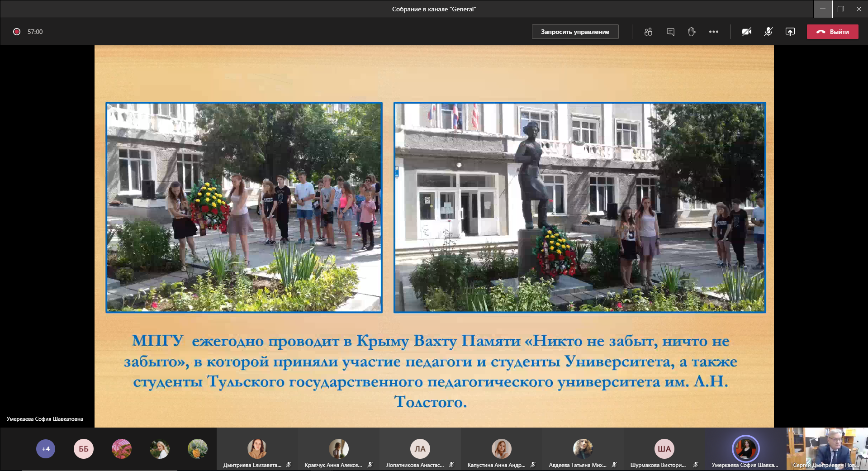
Task: Expand the +4 additional participants overflow
Action: click(46, 449)
